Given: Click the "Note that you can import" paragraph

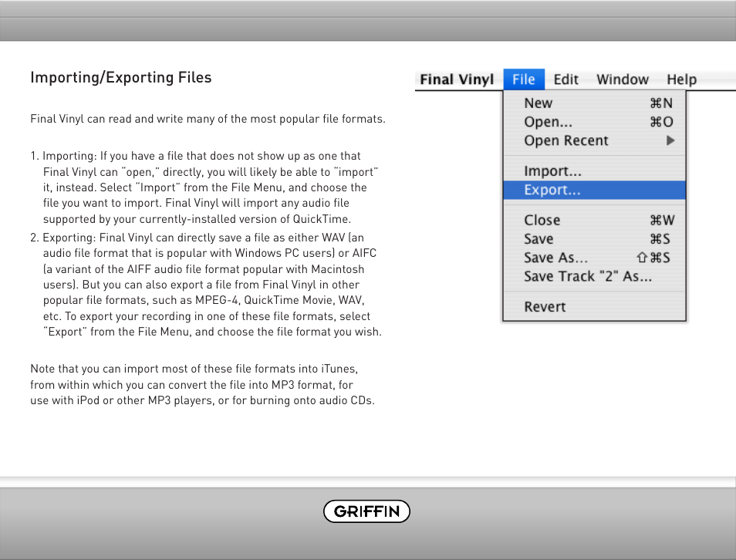Looking at the screenshot, I should click(x=202, y=384).
